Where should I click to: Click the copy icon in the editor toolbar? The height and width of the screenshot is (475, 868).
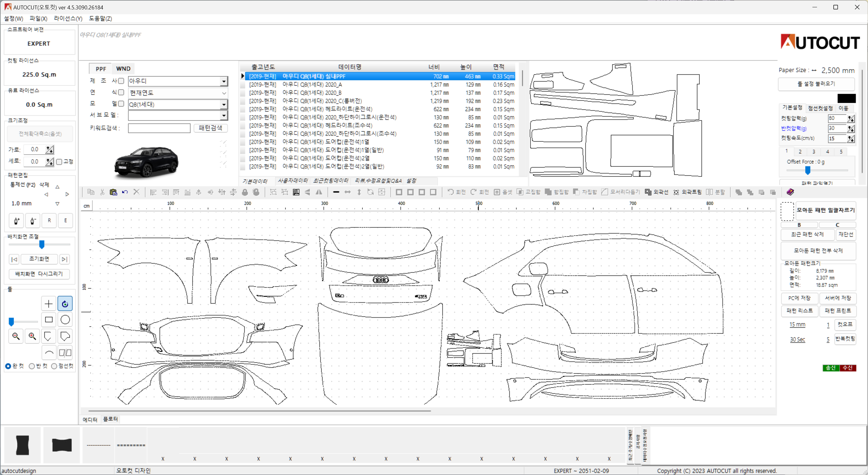tap(91, 192)
